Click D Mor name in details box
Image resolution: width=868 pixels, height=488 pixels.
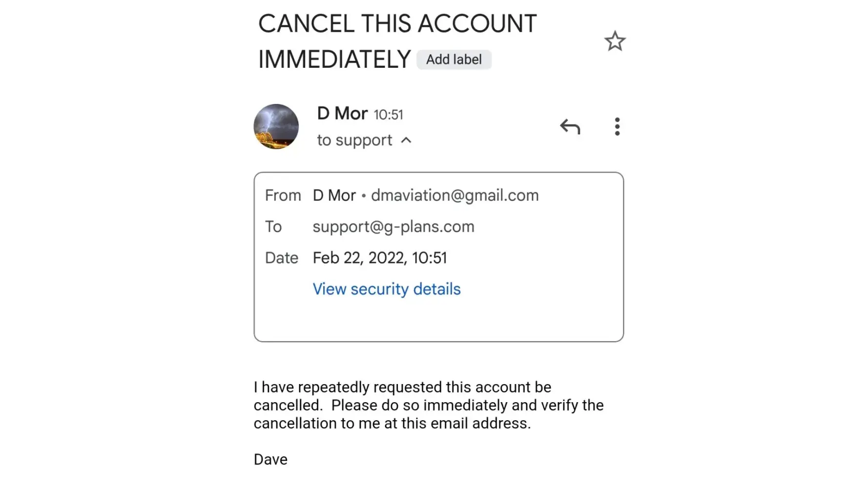tap(334, 195)
